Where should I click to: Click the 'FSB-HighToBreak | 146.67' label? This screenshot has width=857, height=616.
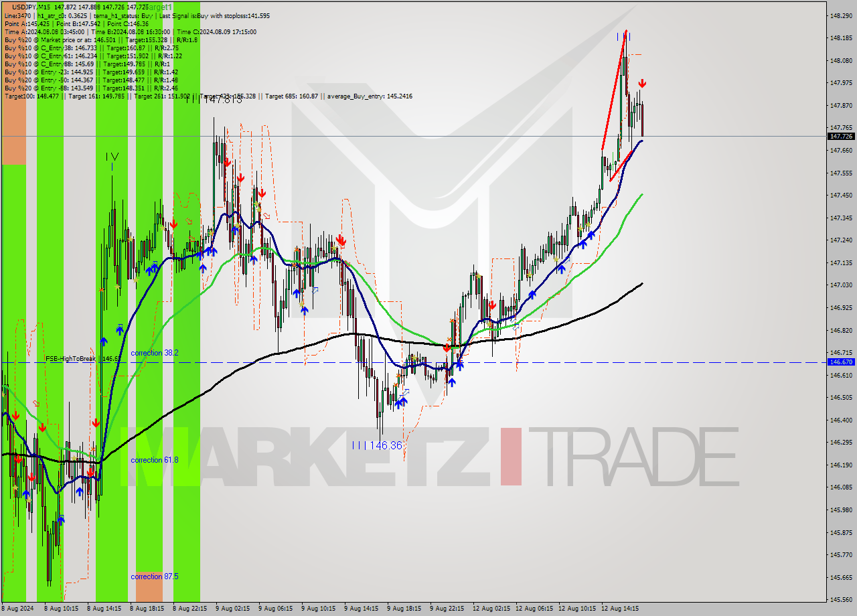84,359
